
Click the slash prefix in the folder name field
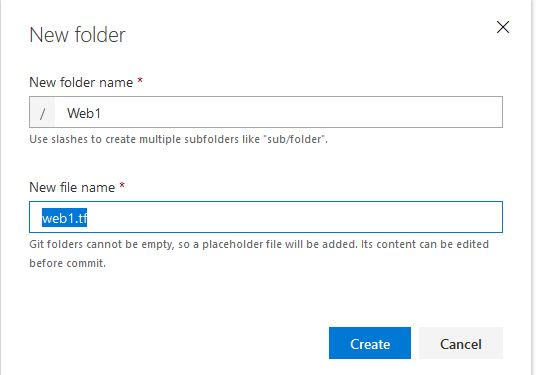tap(42, 112)
